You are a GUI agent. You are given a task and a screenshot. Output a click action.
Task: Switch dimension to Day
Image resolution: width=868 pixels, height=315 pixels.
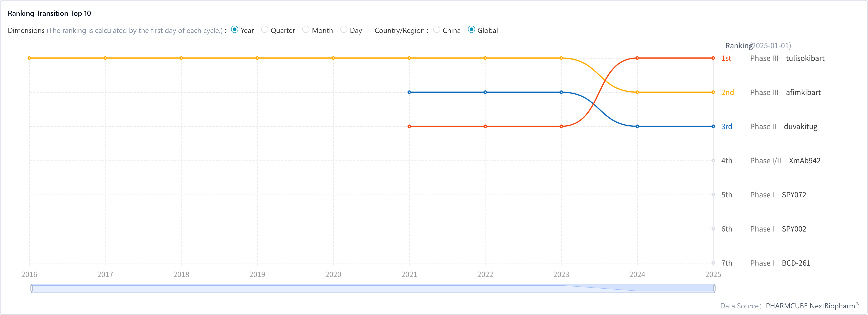pyautogui.click(x=344, y=30)
